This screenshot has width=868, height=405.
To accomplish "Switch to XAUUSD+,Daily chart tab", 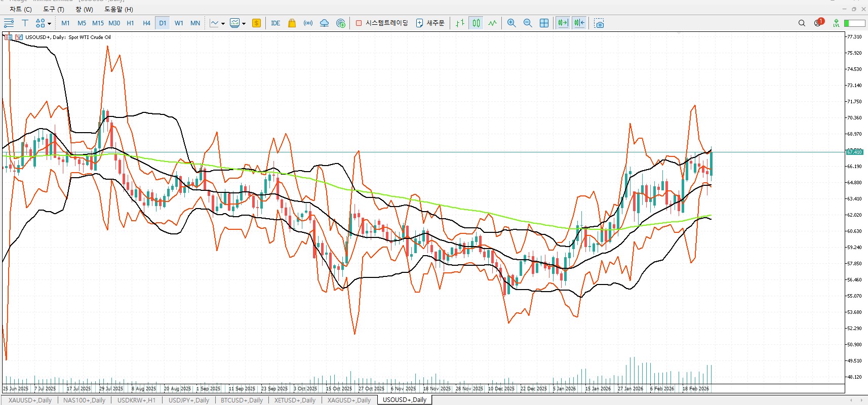I will coord(30,400).
